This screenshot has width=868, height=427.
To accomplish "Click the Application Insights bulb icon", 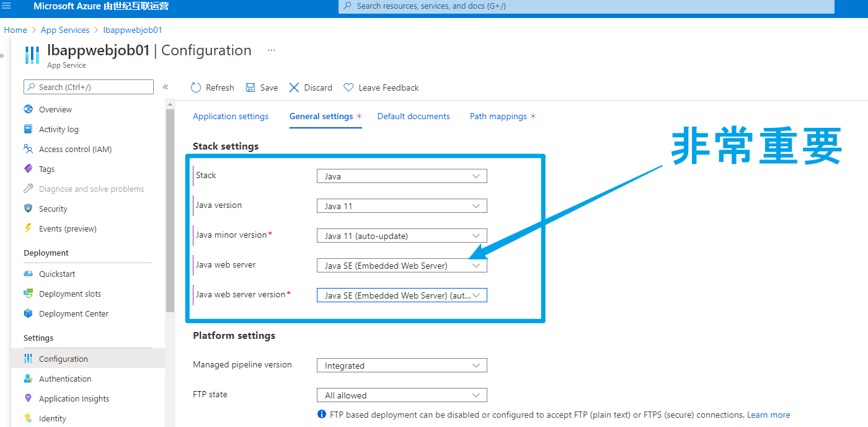I will point(28,398).
